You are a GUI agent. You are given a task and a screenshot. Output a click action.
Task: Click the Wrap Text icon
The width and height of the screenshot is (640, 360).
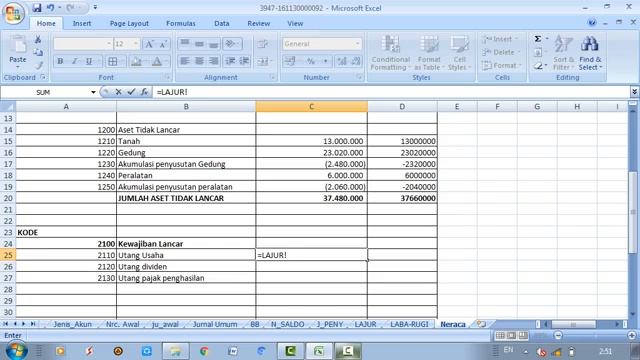click(x=263, y=44)
